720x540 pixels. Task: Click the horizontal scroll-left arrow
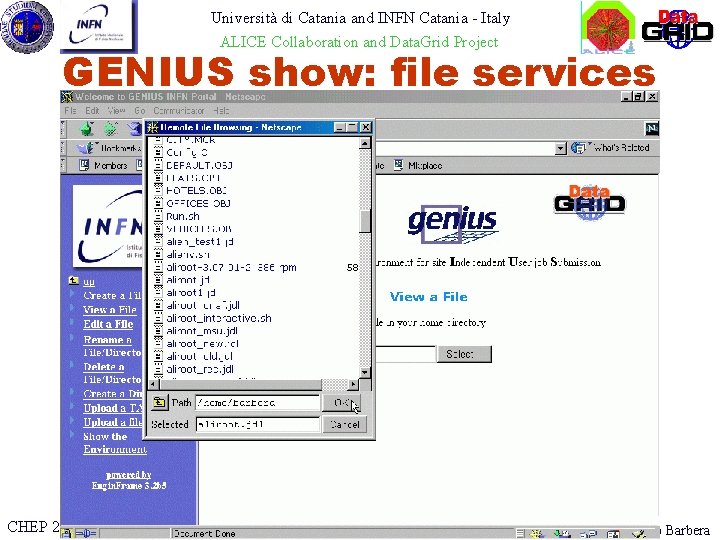coord(154,384)
